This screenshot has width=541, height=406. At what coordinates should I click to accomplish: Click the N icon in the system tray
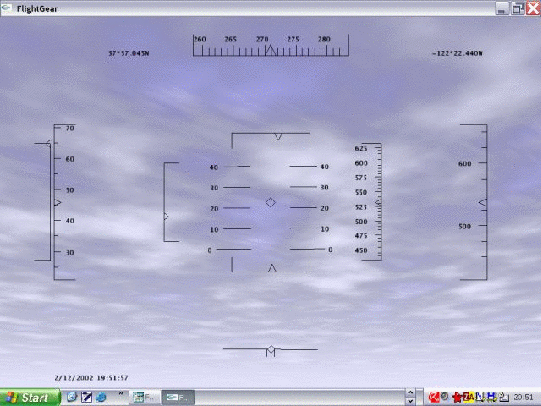click(480, 397)
